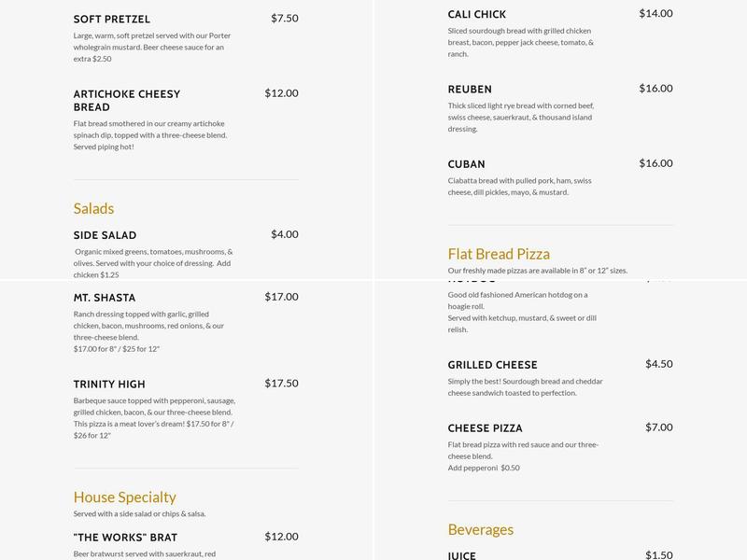Click the House Specialty section heading
This screenshot has height=560, width=747.
click(x=124, y=497)
